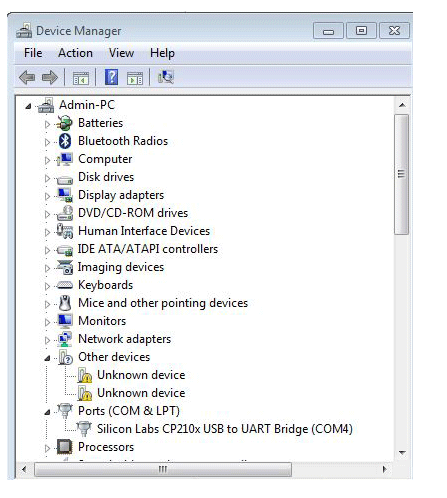Click the Network adapters icon
This screenshot has width=447, height=498.
pos(65,339)
